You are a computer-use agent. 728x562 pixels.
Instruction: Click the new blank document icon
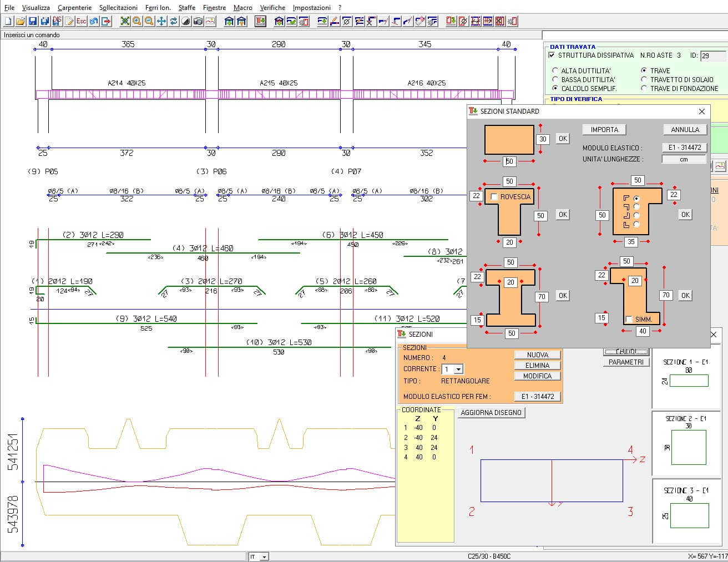[x=8, y=21]
